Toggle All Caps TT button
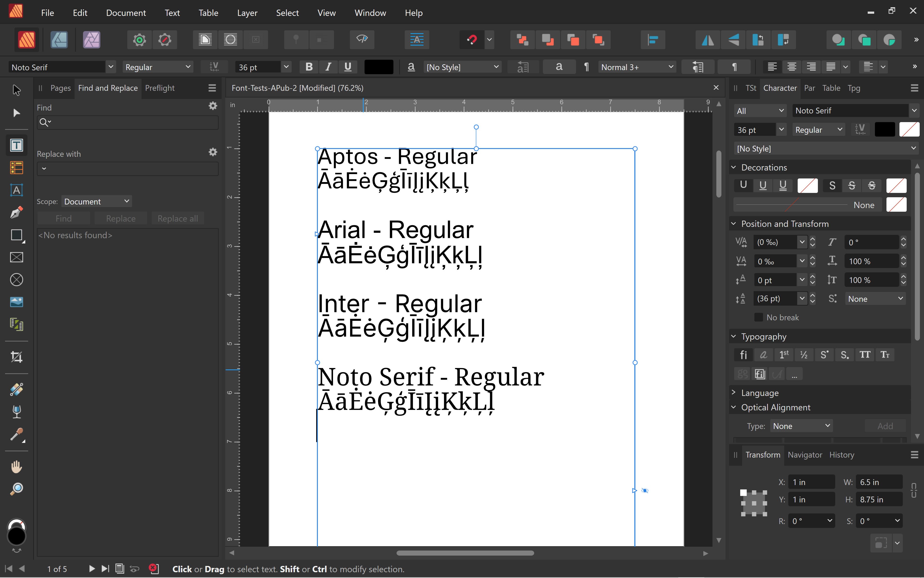This screenshot has width=924, height=578. click(x=865, y=355)
